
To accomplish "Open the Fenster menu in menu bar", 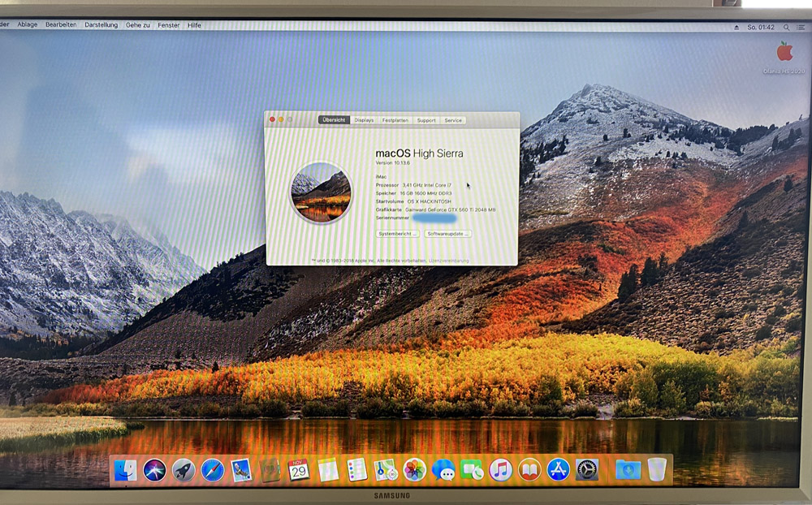I will click(169, 25).
